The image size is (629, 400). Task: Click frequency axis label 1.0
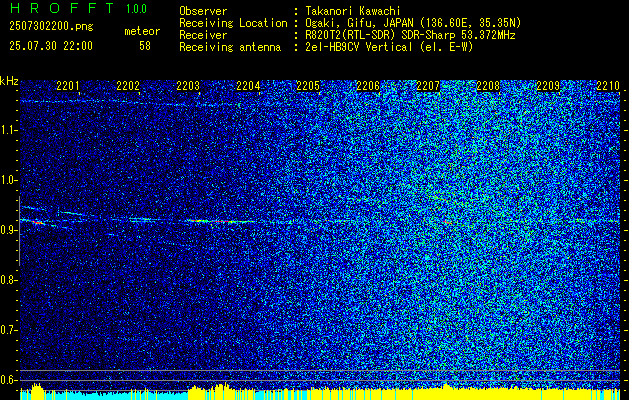click(x=8, y=180)
